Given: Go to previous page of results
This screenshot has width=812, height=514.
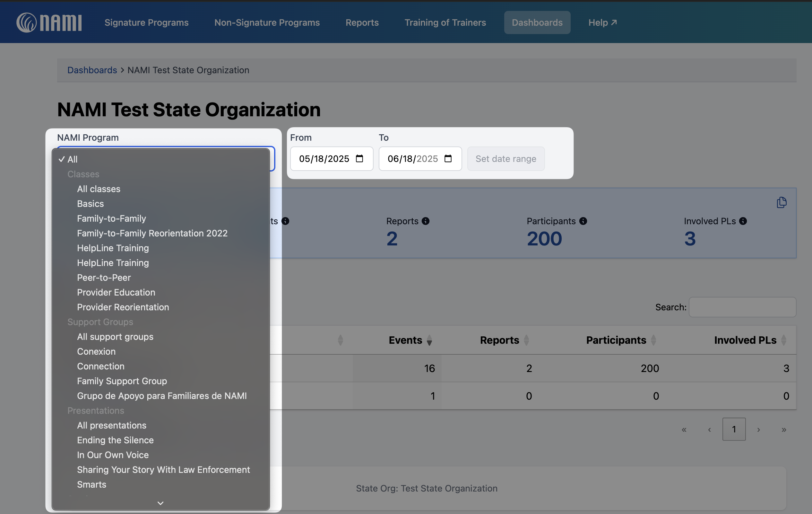Looking at the screenshot, I should tap(710, 429).
